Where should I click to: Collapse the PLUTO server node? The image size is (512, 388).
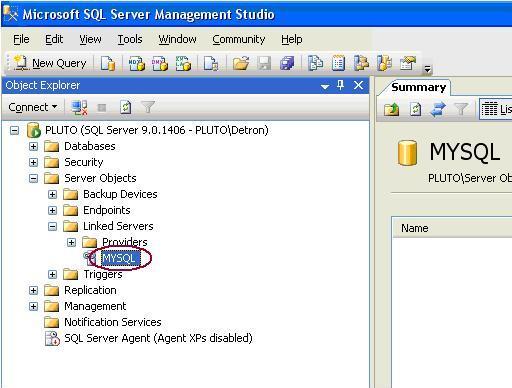(x=14, y=130)
